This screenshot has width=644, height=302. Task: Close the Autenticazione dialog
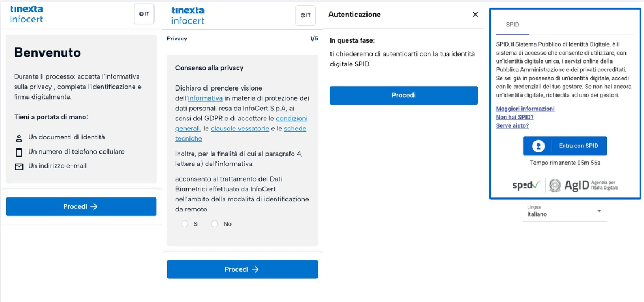(x=475, y=15)
